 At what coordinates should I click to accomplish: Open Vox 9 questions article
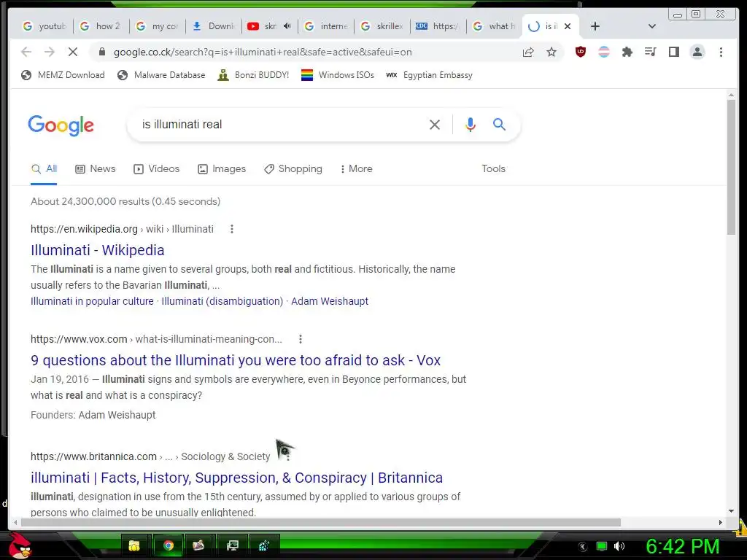point(236,360)
